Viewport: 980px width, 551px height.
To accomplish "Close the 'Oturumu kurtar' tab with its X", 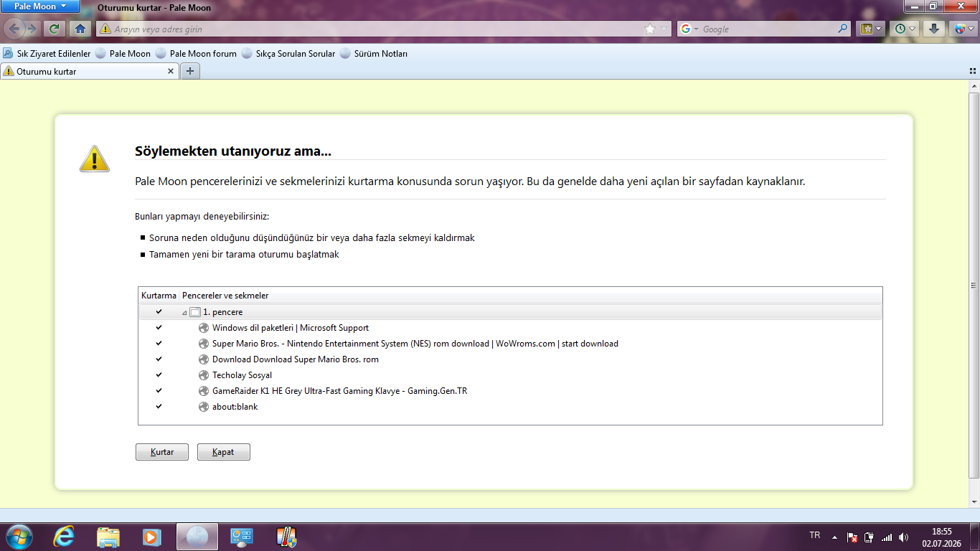I will (x=171, y=71).
